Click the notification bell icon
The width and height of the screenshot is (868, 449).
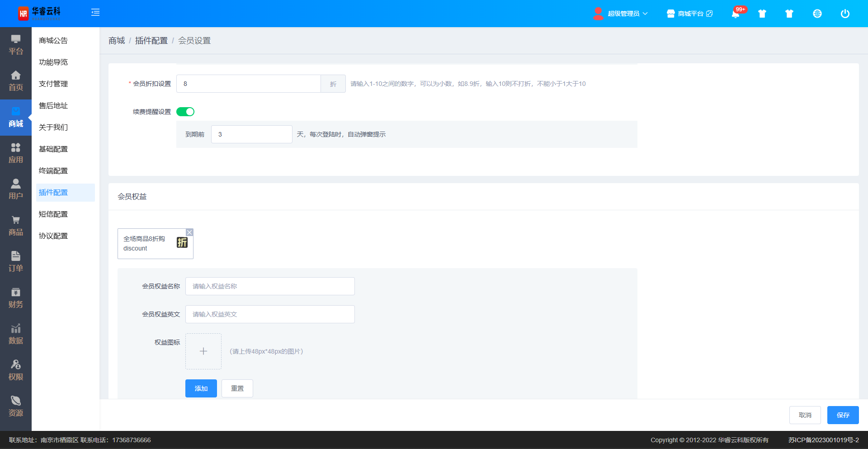736,14
